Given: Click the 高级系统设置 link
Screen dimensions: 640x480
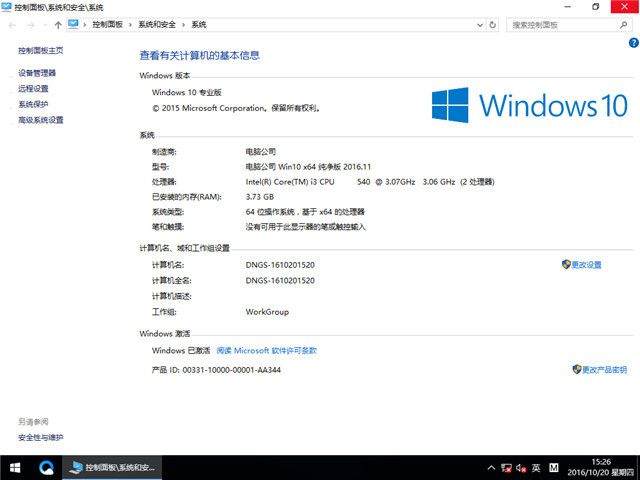Looking at the screenshot, I should point(41,120).
